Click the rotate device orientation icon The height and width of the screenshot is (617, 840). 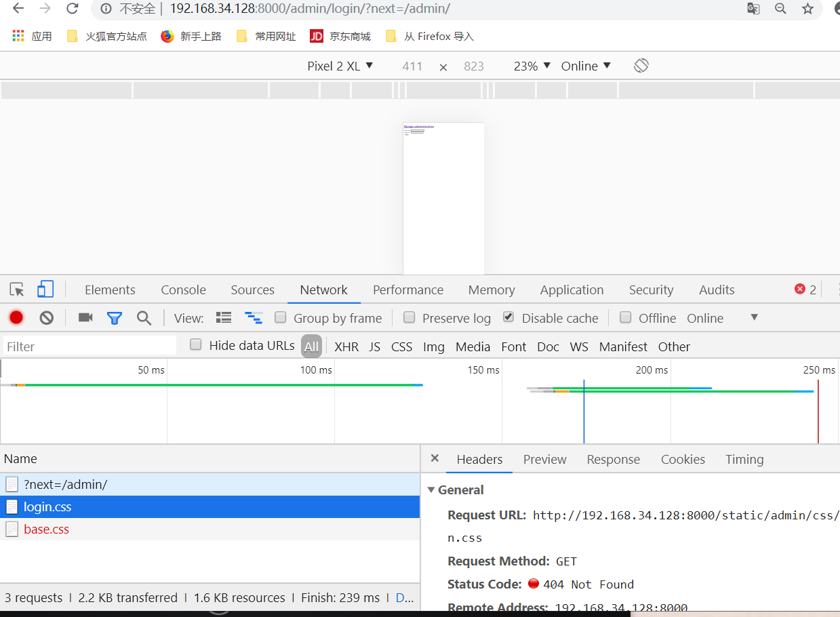click(641, 66)
